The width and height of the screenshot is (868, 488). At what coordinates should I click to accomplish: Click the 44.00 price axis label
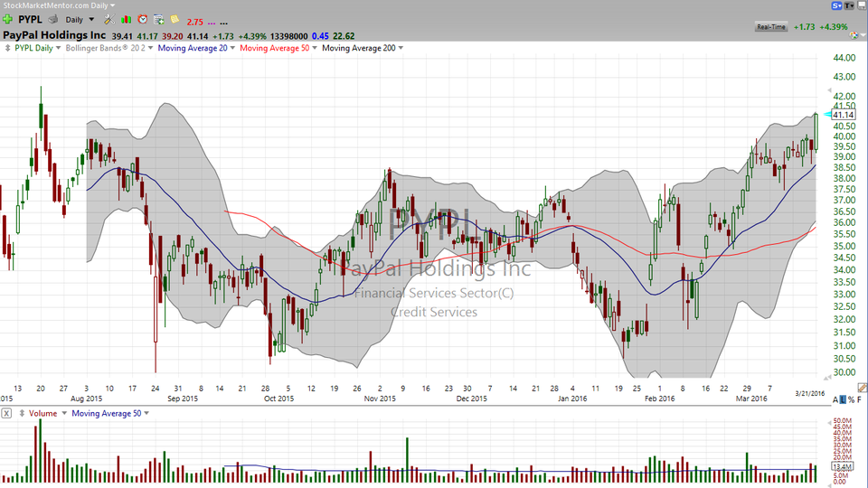[844, 58]
